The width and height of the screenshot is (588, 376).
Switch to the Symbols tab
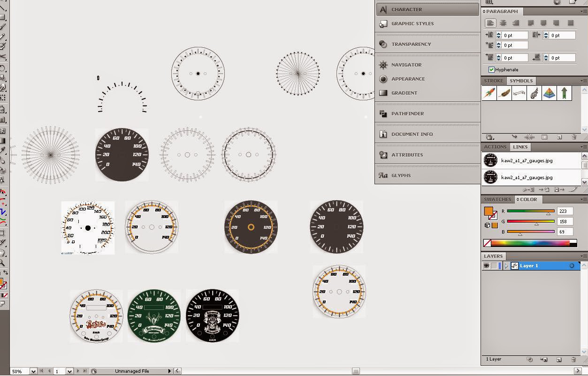pyautogui.click(x=521, y=81)
